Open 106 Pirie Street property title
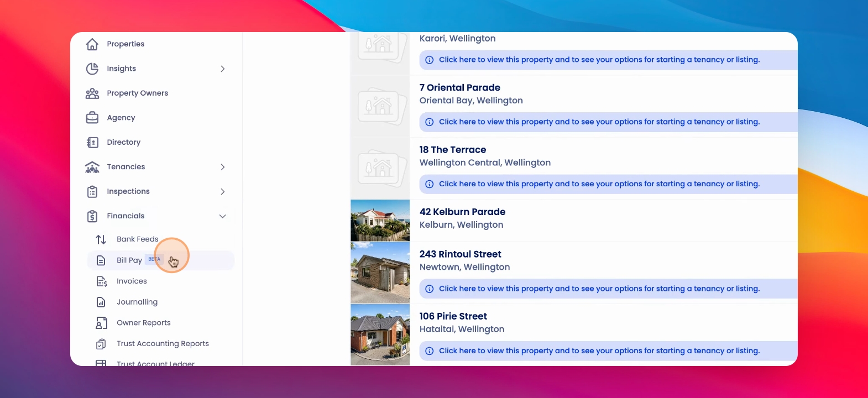868x398 pixels. [453, 316]
